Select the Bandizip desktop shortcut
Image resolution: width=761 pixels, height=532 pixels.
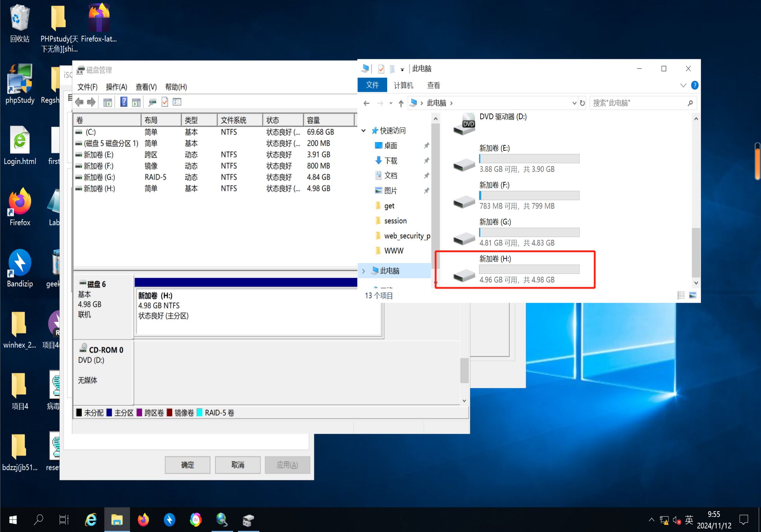click(x=20, y=268)
